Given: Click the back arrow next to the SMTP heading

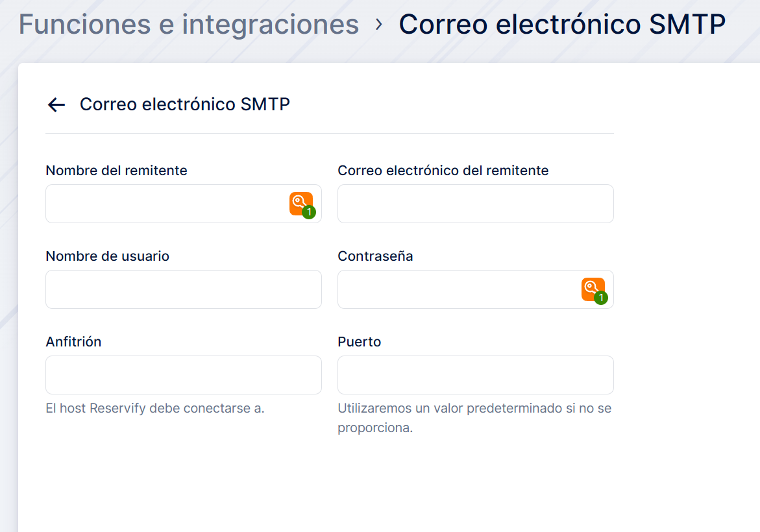Looking at the screenshot, I should point(56,105).
